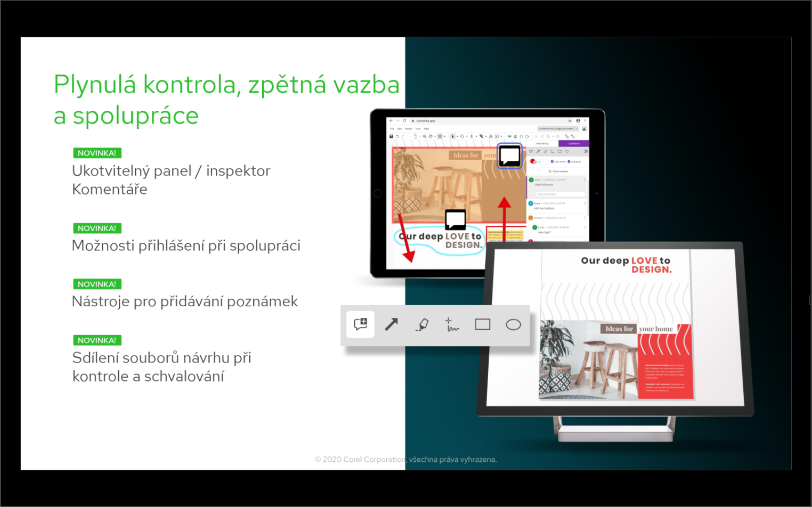This screenshot has width=812, height=507.
Task: Select the Pick tool arrow in the toolbar
Action: 453,137
